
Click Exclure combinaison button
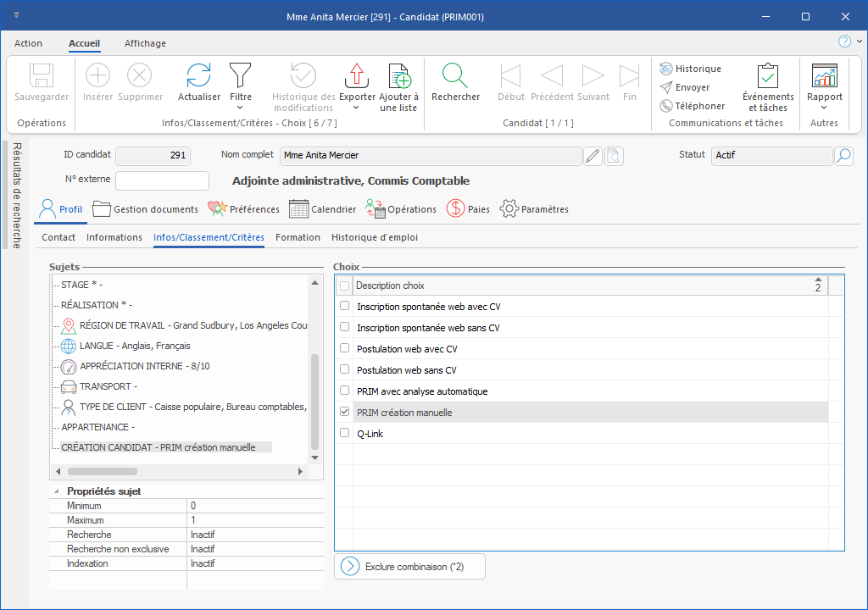click(x=410, y=567)
